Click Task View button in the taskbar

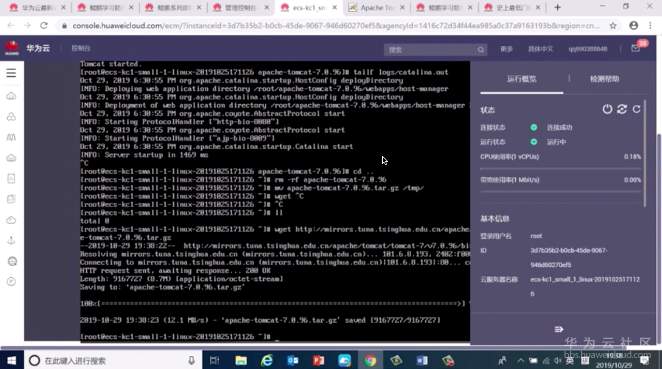coord(214,361)
